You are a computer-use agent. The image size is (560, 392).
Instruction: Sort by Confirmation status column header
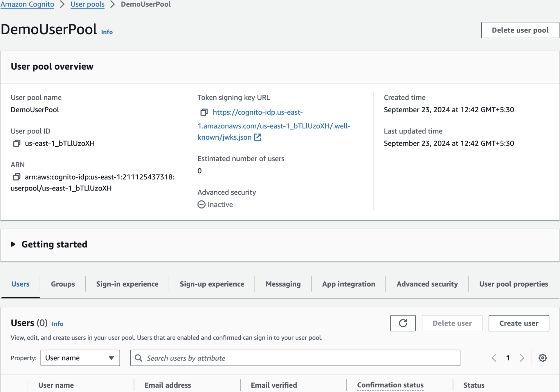pyautogui.click(x=390, y=385)
